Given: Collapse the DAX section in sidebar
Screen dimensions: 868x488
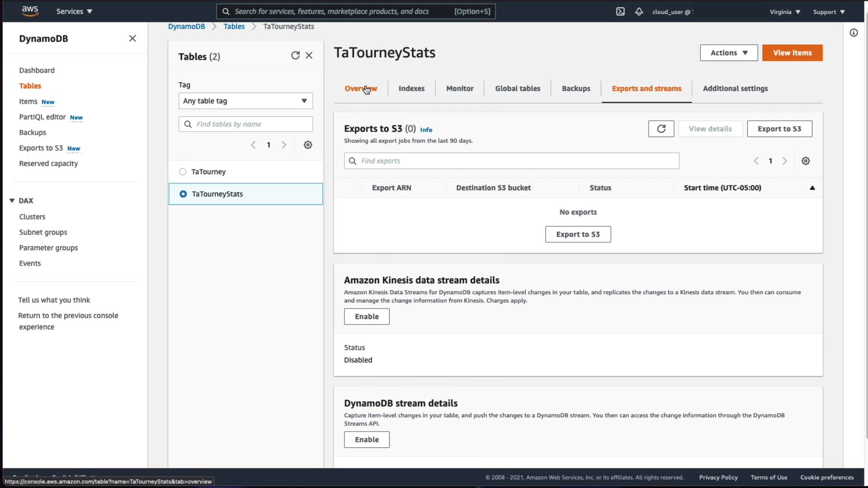Looking at the screenshot, I should point(12,201).
